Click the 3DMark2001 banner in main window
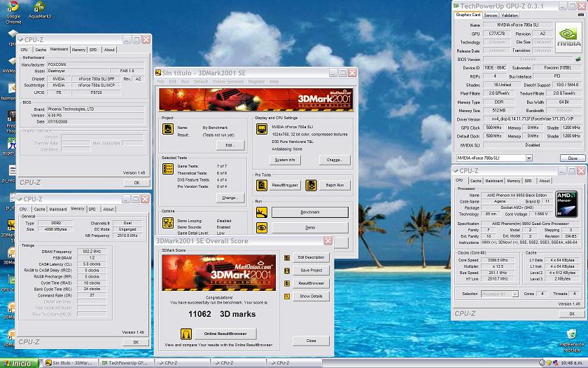The image size is (588, 368). [x=256, y=100]
